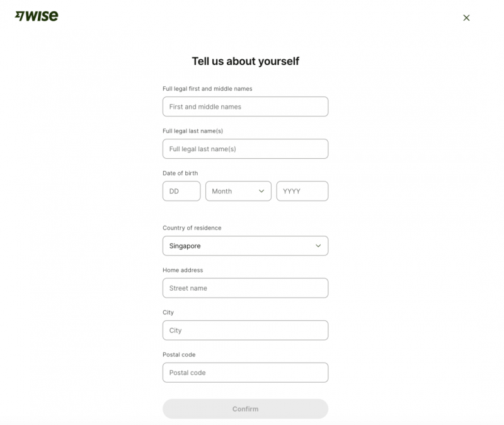This screenshot has height=425, width=504.
Task: Click the YYYY year field
Action: pos(302,191)
